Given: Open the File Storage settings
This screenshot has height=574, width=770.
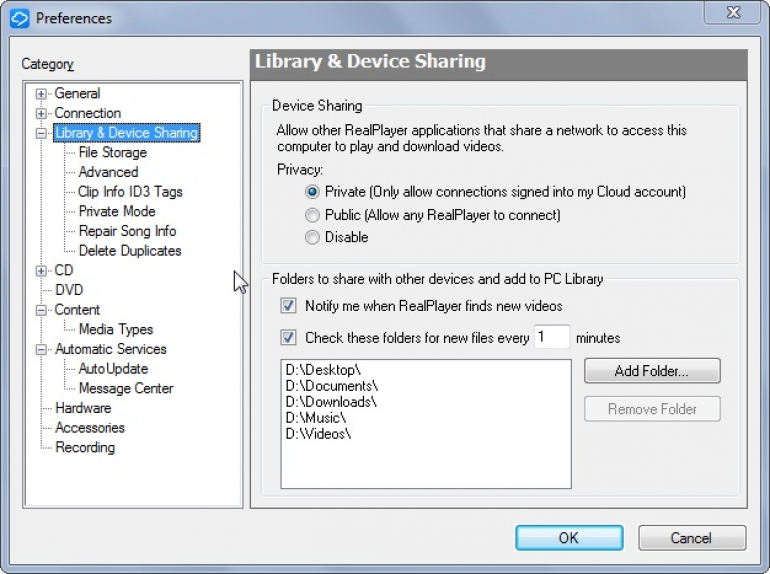Looking at the screenshot, I should click(112, 153).
